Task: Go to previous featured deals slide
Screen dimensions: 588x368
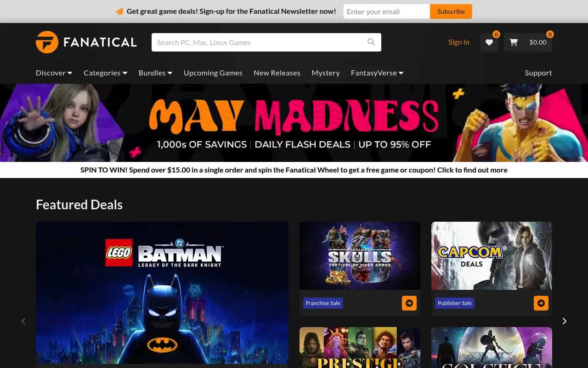Action: pos(23,321)
